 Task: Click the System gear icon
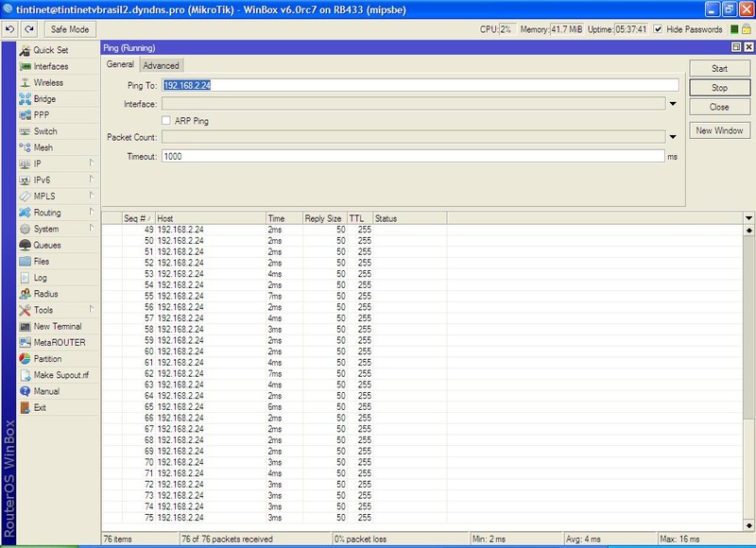[x=26, y=229]
